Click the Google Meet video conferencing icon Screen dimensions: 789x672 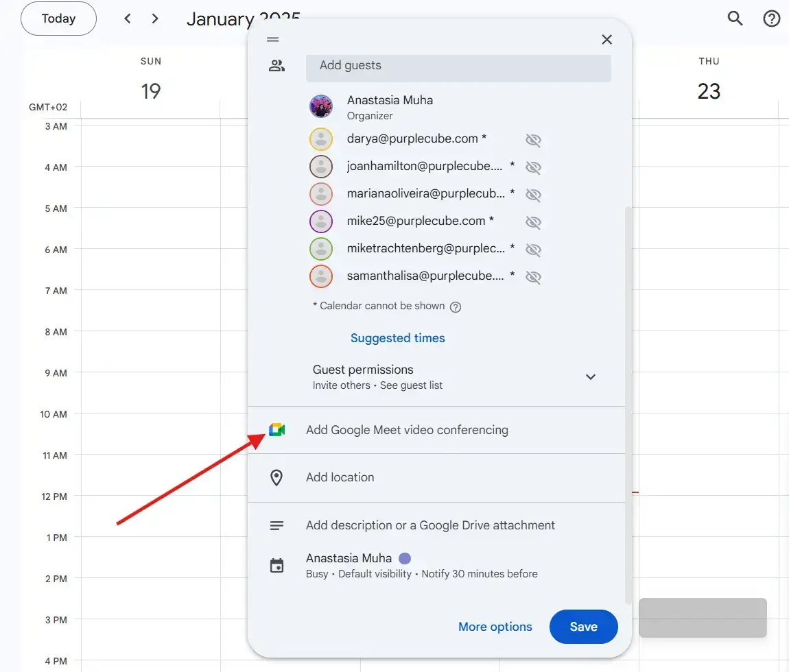coord(276,430)
